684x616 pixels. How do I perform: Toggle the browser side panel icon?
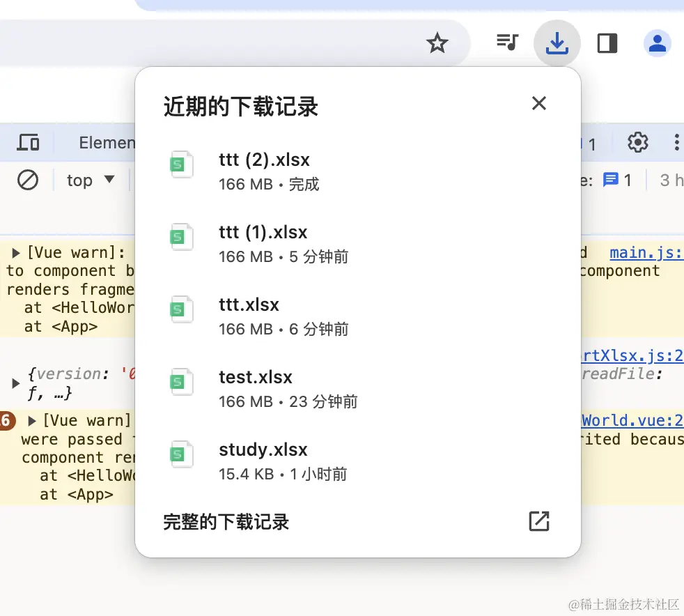click(x=607, y=43)
